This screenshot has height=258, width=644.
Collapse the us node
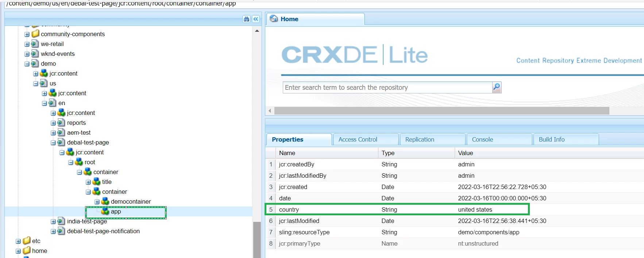click(x=36, y=84)
